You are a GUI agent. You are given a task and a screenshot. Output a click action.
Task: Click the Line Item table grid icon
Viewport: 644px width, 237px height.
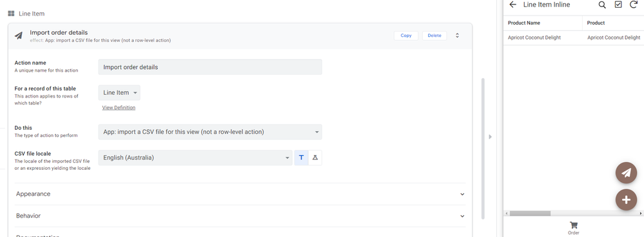tap(11, 14)
